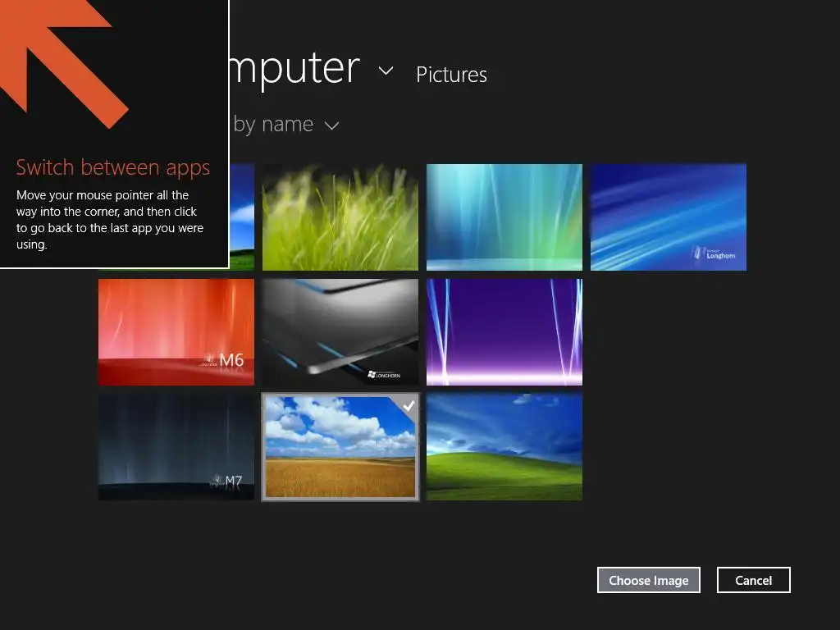Cancel the picture selection
840x630 pixels.
click(x=753, y=580)
